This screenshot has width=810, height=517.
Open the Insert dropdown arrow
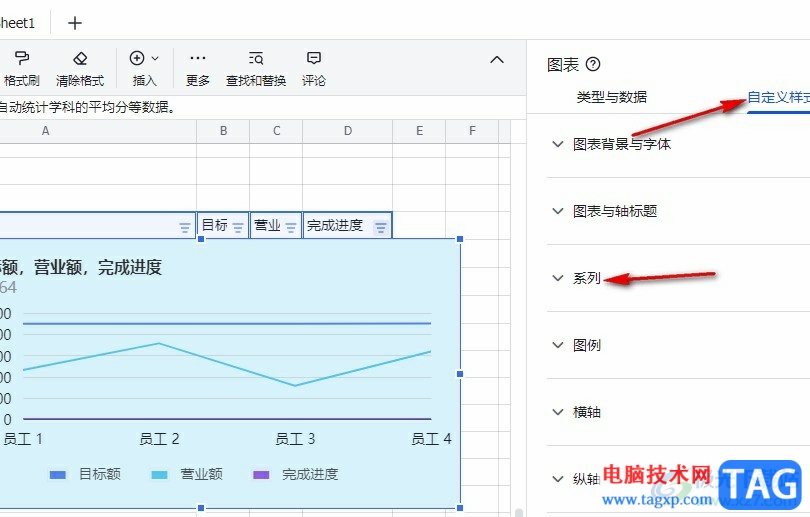click(155, 58)
